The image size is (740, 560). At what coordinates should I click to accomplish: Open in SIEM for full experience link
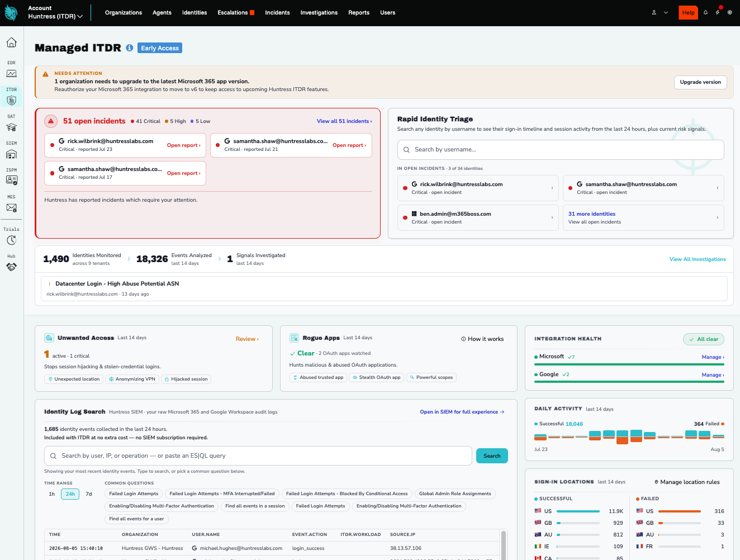(462, 412)
